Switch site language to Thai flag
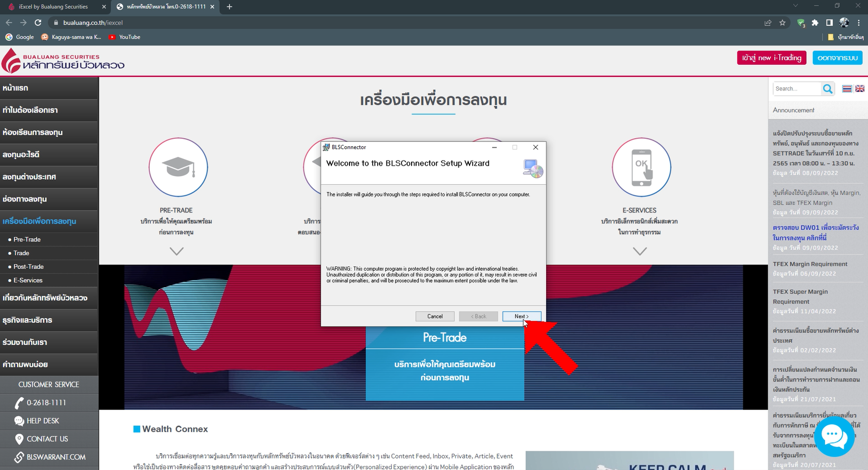Viewport: 868px width, 470px height. click(x=847, y=89)
